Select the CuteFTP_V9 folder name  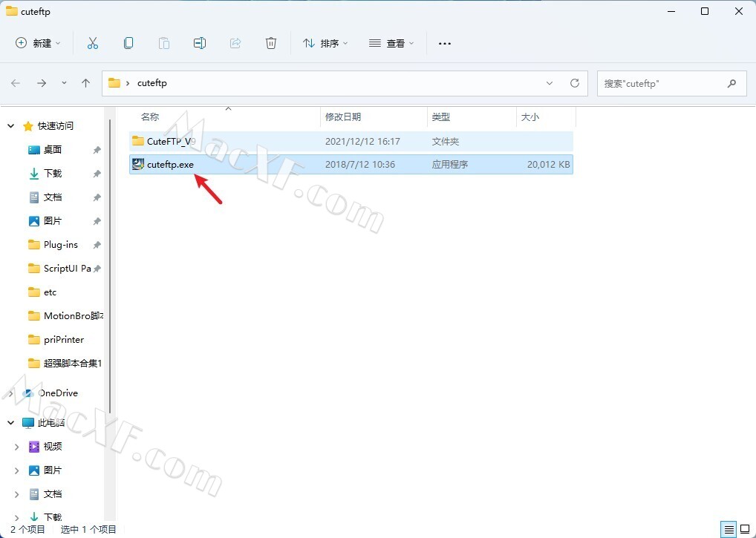[x=171, y=141]
